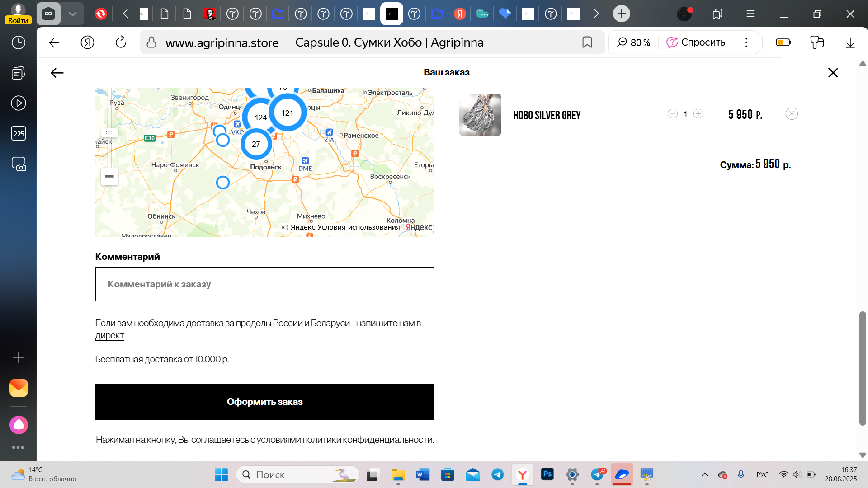Open Яндекс Почта mail icon in sidebar
Image resolution: width=868 pixels, height=488 pixels.
click(x=19, y=388)
